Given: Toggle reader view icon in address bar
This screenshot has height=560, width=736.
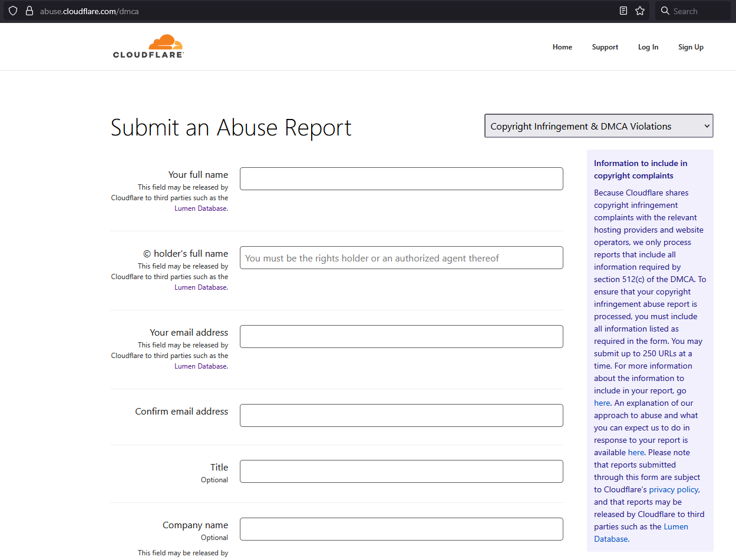Looking at the screenshot, I should click(x=623, y=11).
